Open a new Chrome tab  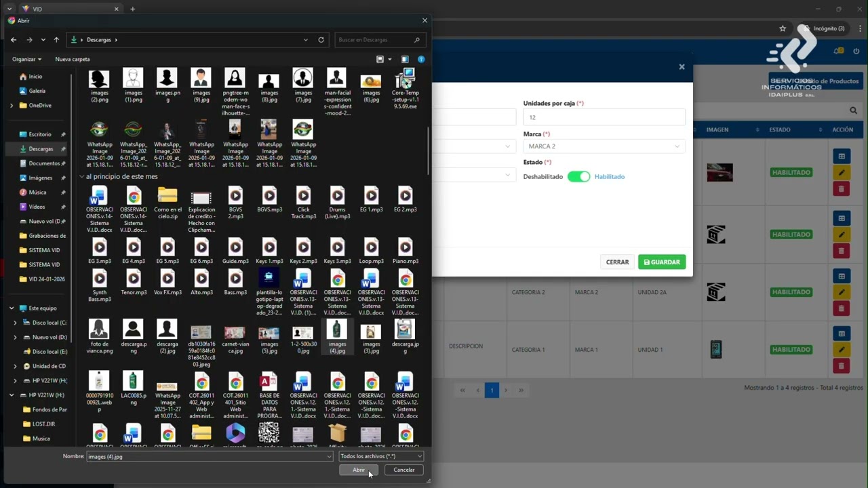pos(132,9)
